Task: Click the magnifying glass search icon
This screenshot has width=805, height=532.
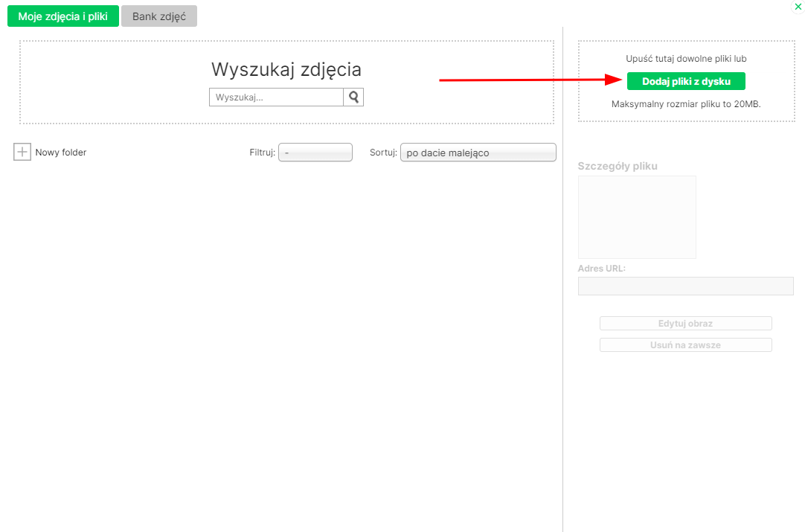Action: point(353,97)
